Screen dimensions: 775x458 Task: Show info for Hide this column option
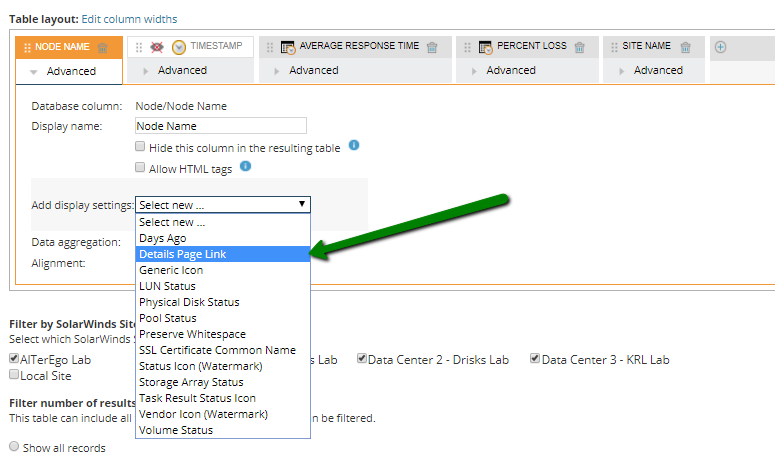354,145
